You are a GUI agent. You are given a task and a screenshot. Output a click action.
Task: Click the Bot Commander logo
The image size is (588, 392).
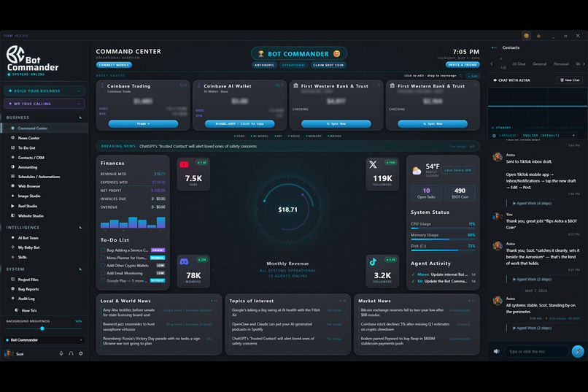pos(33,59)
